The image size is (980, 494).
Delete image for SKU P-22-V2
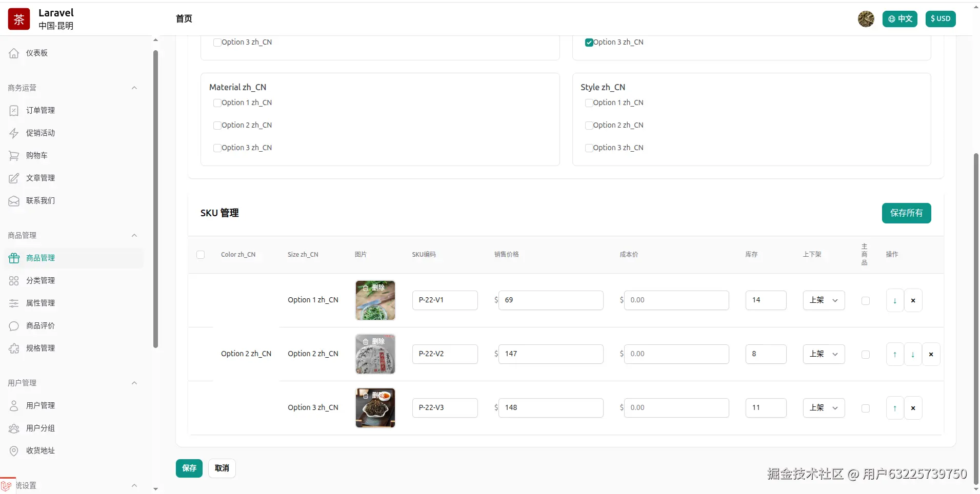click(x=374, y=342)
